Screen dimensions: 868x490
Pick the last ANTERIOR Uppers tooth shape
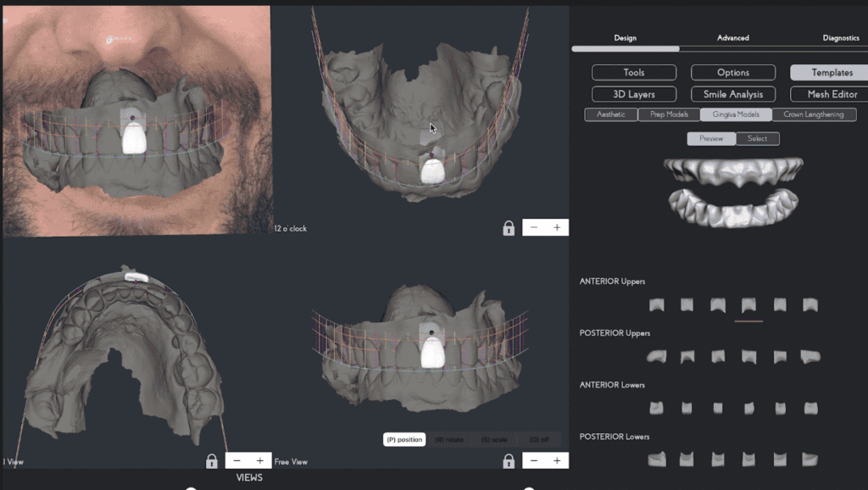point(810,305)
